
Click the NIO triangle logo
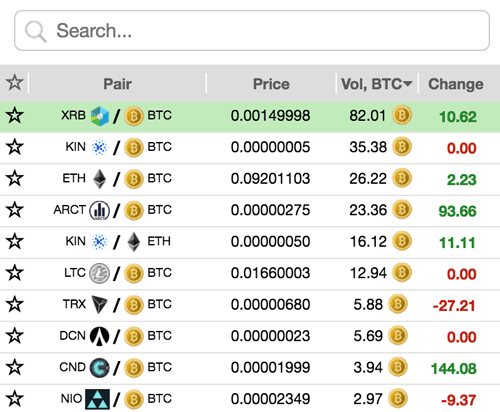point(97,399)
